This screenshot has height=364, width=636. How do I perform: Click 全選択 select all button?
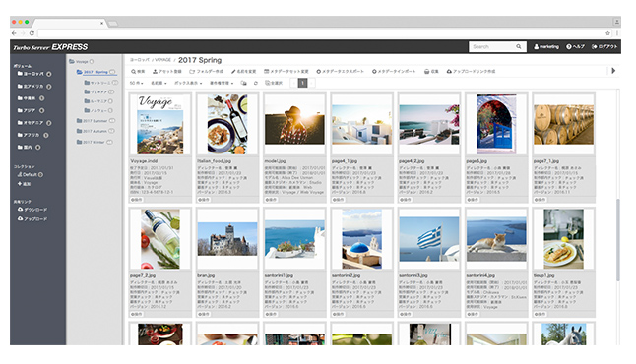click(x=274, y=83)
